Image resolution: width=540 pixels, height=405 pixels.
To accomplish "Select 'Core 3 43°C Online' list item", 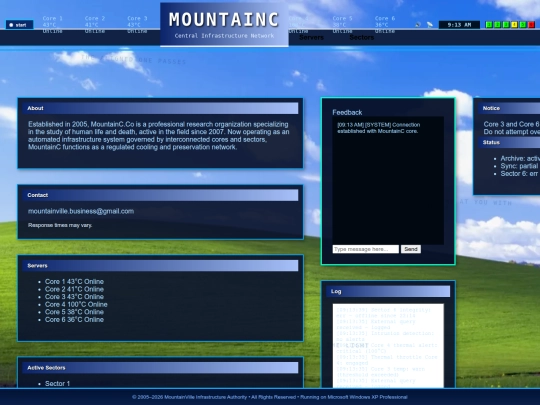I will point(74,297).
